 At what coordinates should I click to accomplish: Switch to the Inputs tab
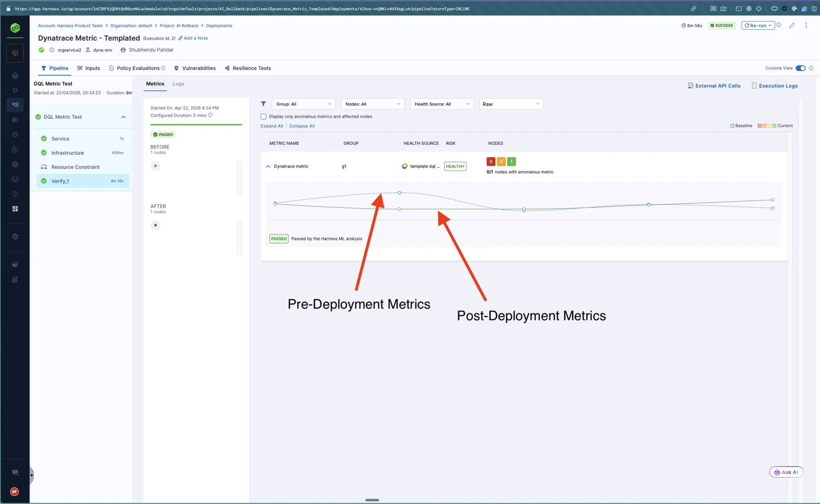coord(88,68)
